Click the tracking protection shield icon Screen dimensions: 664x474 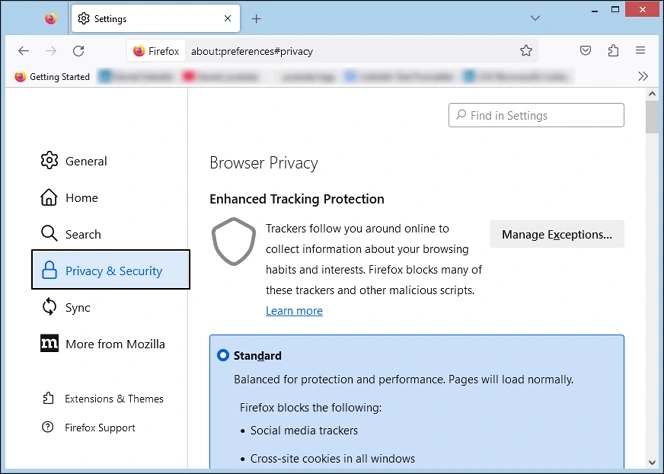click(x=234, y=241)
